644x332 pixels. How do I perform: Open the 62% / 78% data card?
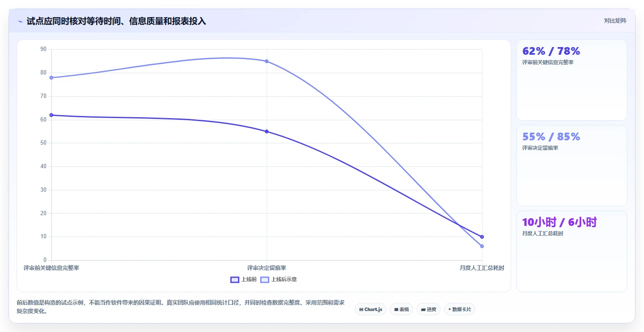(571, 80)
